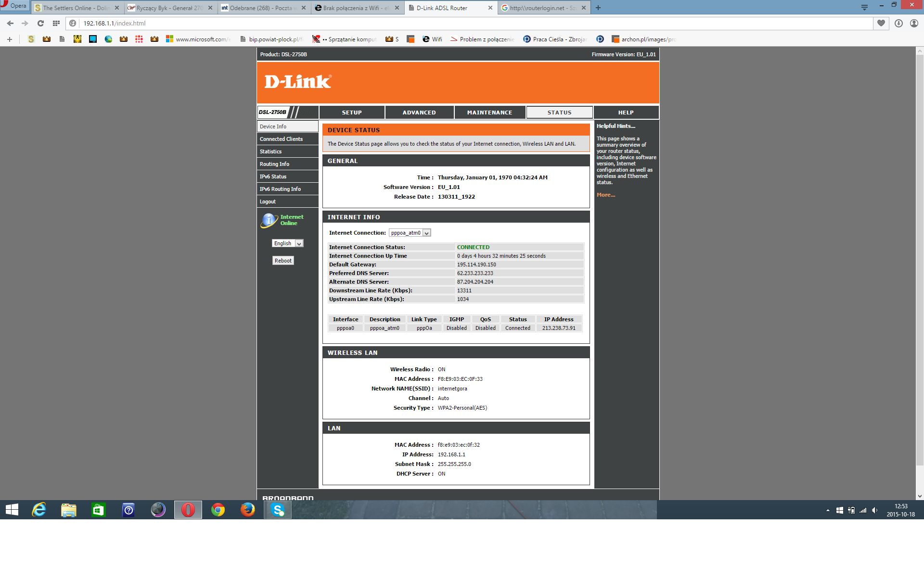Open Google Chrome from the taskbar
The image size is (924, 578).
pos(218,510)
